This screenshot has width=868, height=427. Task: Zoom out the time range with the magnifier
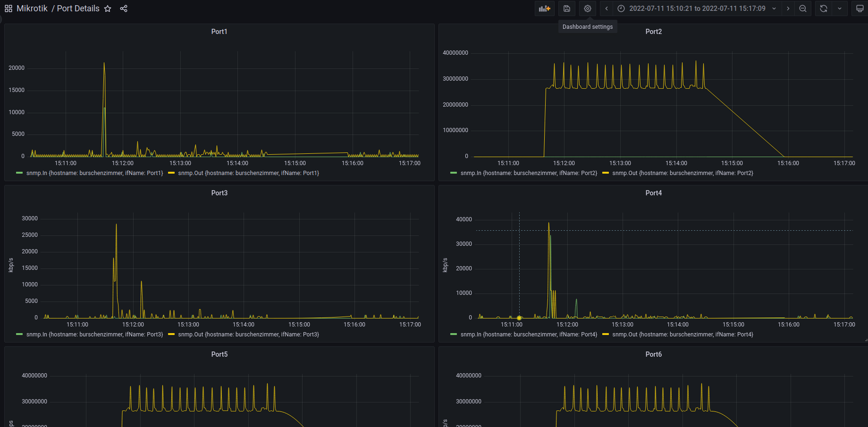[x=803, y=8]
